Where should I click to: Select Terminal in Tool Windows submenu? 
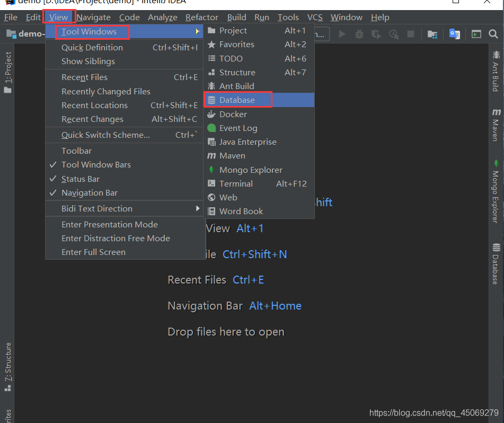coord(259,183)
